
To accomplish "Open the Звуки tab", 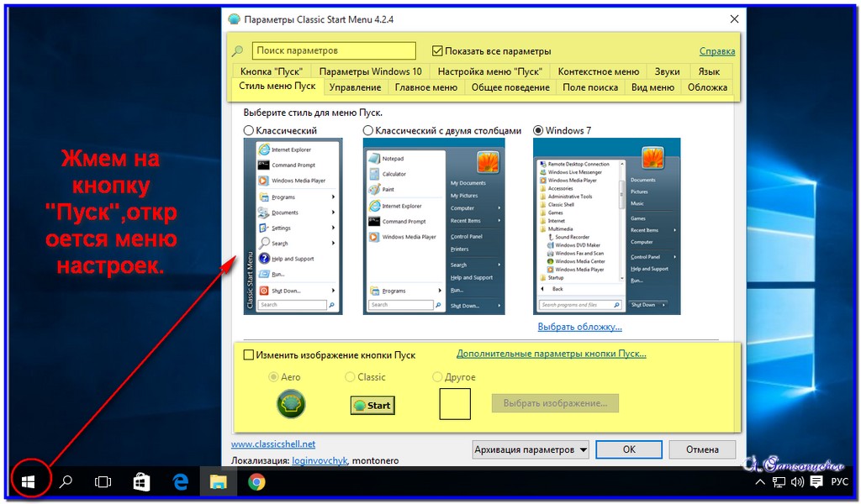I will pyautogui.click(x=667, y=71).
